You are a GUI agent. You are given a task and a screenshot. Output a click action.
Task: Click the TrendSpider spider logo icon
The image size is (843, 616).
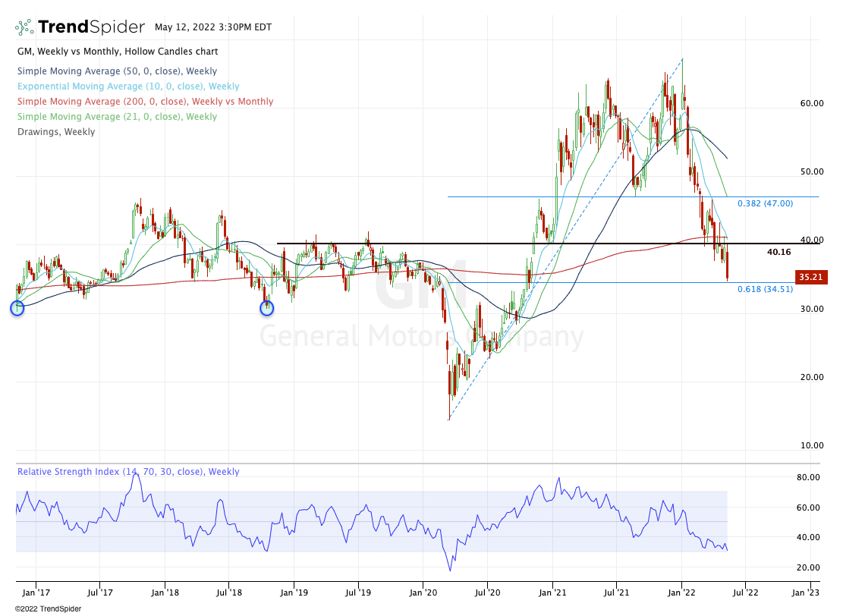(x=24, y=27)
